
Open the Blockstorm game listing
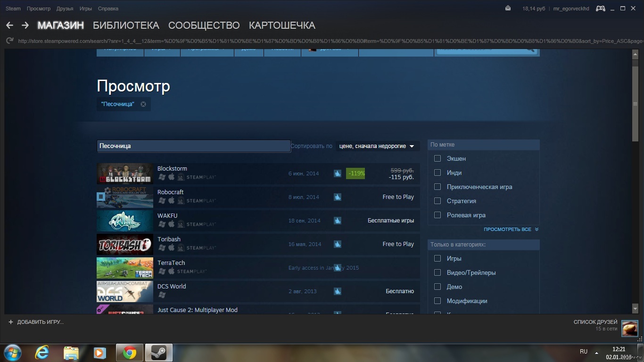click(x=172, y=169)
